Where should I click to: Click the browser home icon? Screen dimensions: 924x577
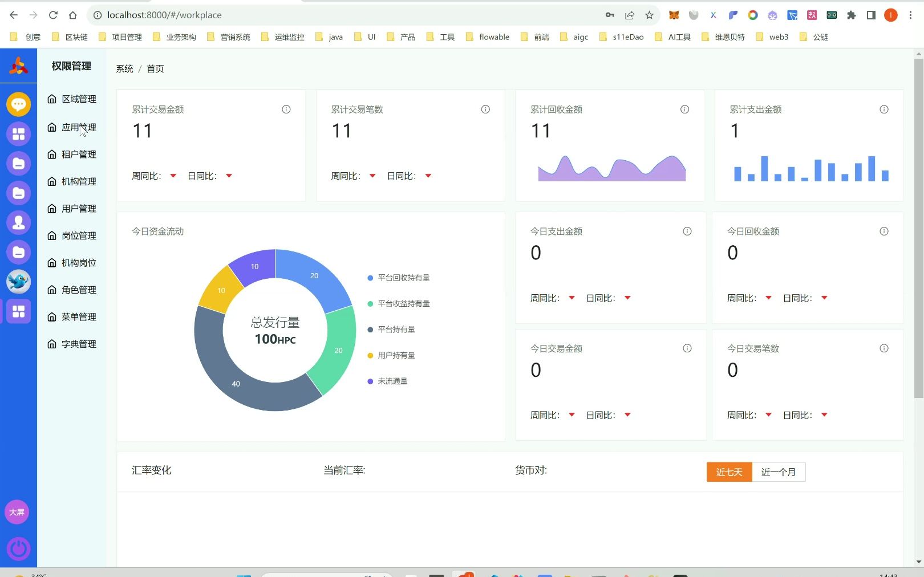72,15
